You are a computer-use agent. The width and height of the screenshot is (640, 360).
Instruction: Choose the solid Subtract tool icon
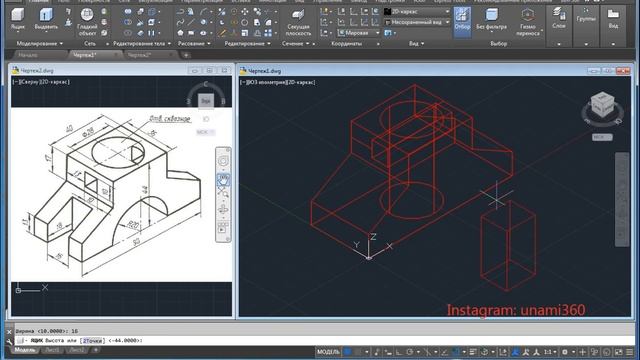click(128, 22)
